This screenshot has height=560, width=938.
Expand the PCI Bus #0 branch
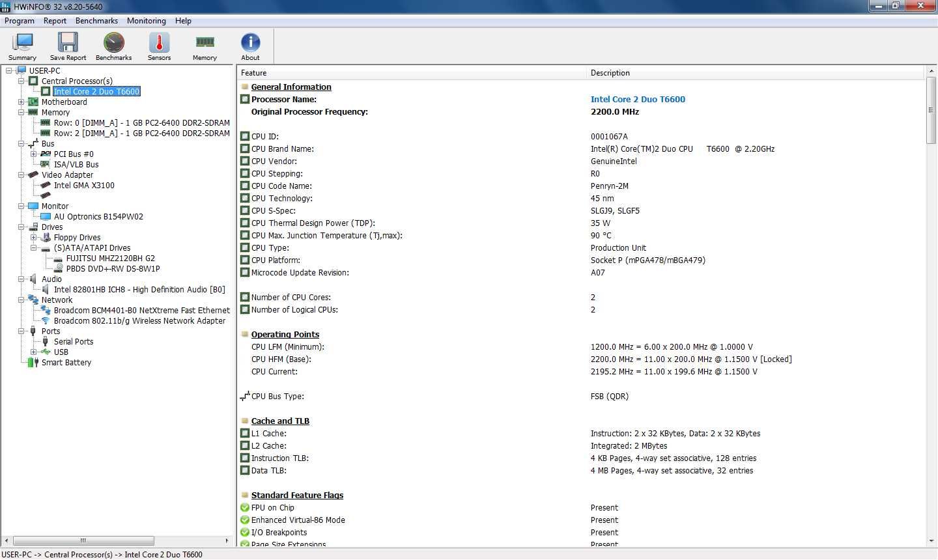[33, 154]
